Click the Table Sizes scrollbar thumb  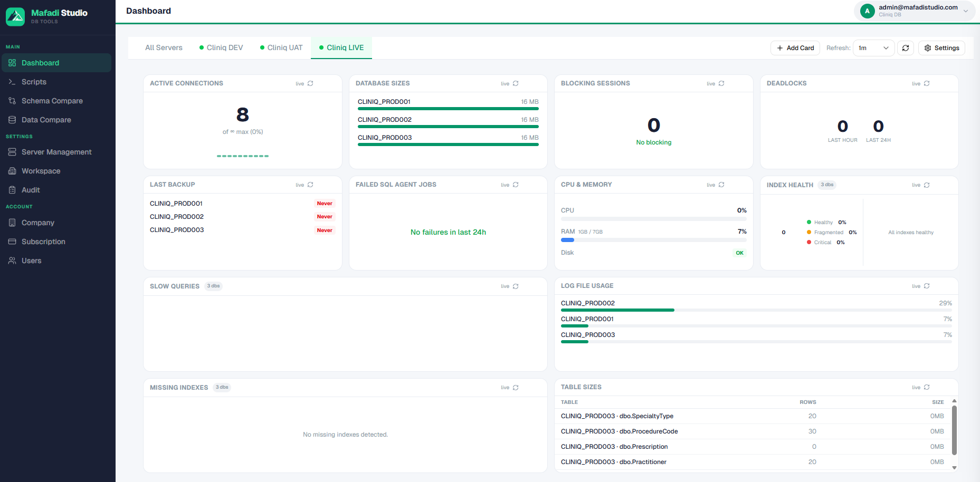pos(954,430)
